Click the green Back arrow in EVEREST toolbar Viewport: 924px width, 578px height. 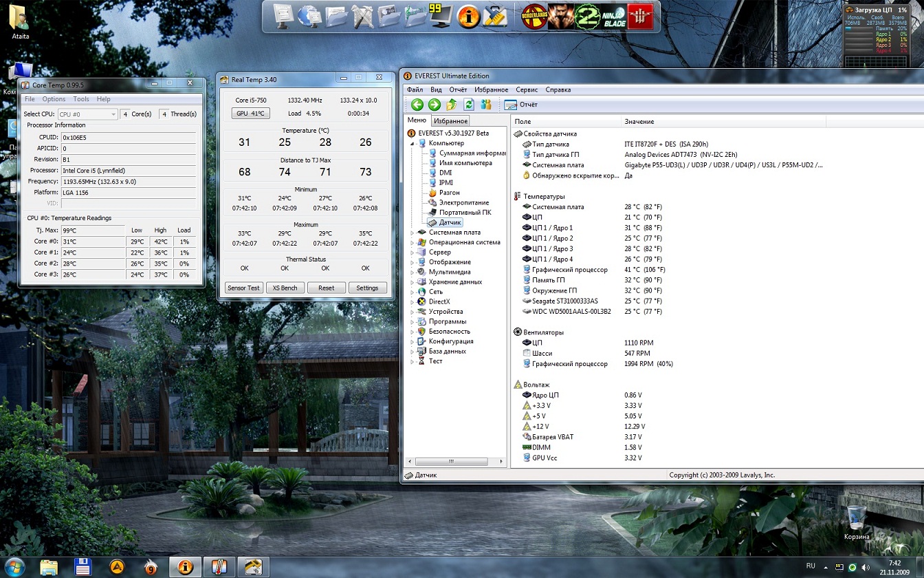tap(417, 105)
